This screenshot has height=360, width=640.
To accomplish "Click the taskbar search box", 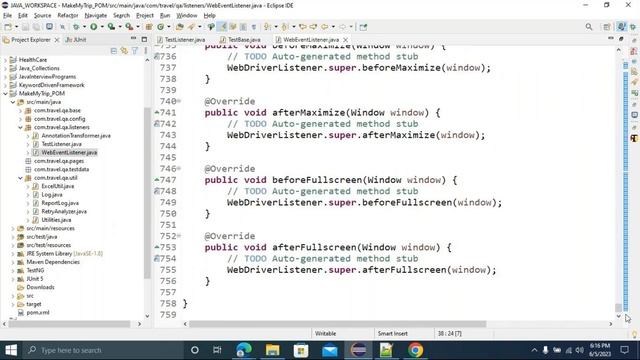I will [x=102, y=350].
